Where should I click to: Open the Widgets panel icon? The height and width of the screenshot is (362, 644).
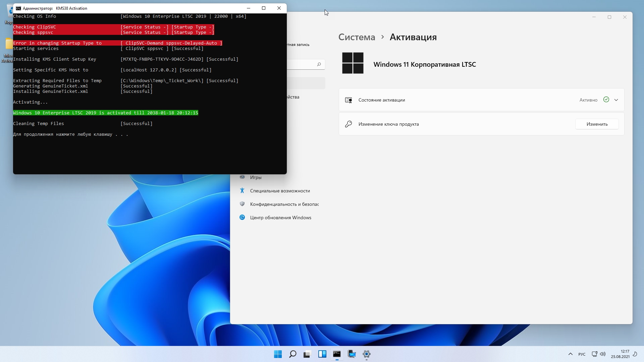(x=322, y=354)
